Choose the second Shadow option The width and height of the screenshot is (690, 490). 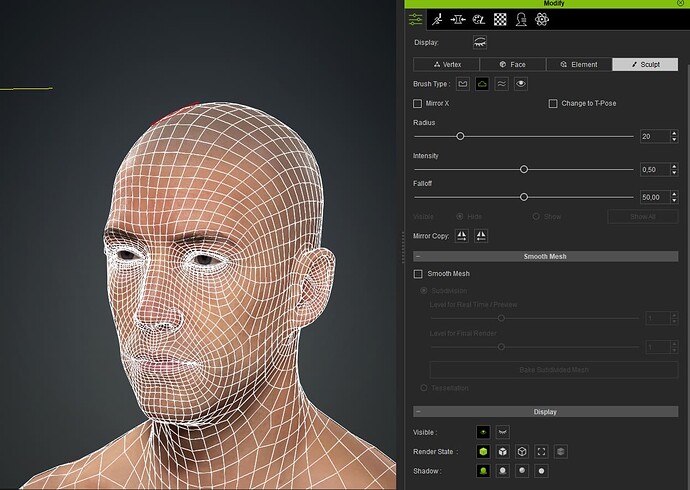pyautogui.click(x=503, y=471)
